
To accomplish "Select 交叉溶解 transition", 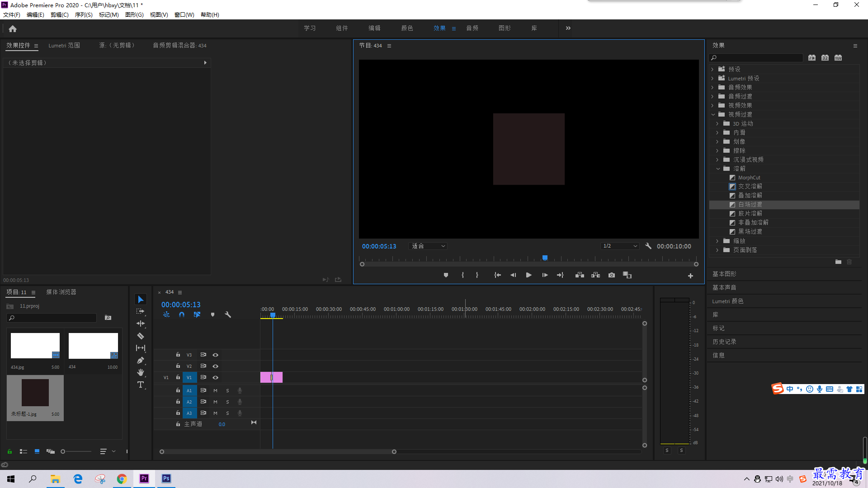I will [x=750, y=186].
